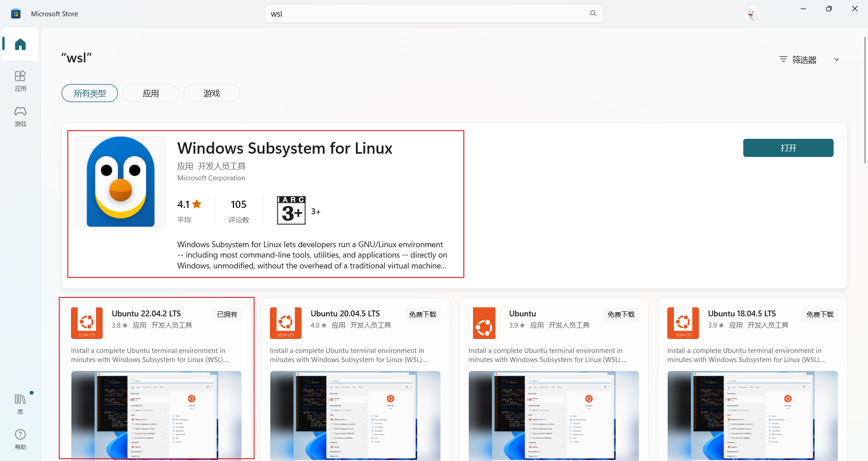Click the vertical scrollbar thumb
This screenshot has width=868, height=461.
(865, 99)
